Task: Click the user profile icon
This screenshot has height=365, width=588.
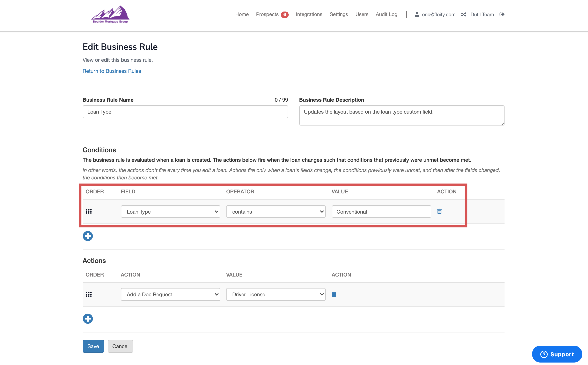Action: point(417,14)
